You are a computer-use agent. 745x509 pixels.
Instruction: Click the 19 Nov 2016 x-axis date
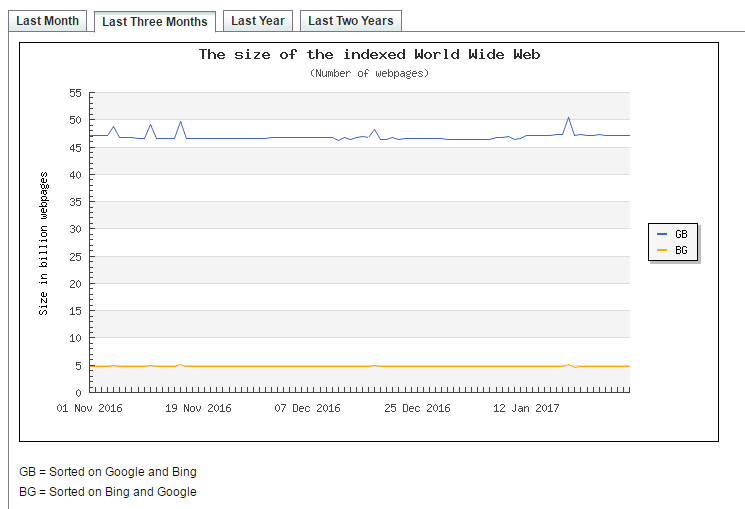[x=199, y=408]
